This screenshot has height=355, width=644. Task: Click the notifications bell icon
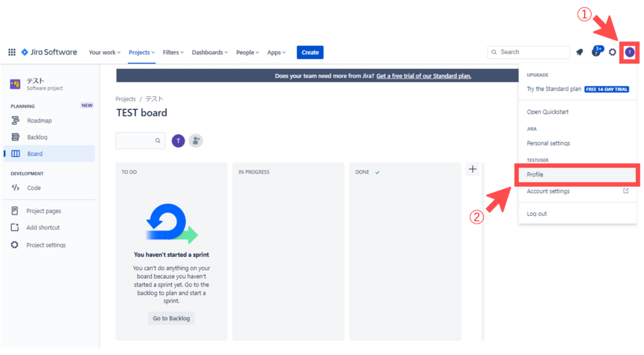[x=579, y=52]
